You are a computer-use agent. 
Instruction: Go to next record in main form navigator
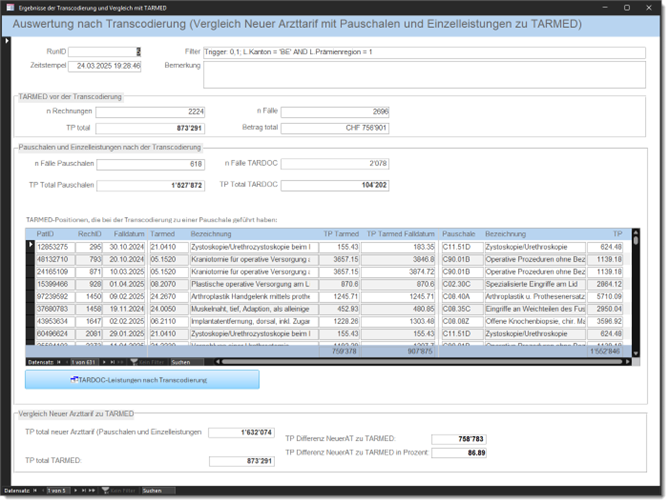[76, 491]
